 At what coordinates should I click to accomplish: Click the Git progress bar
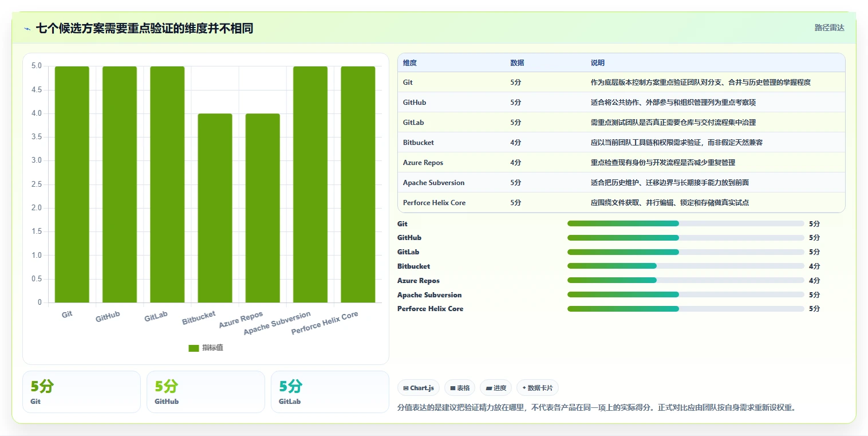[686, 223]
